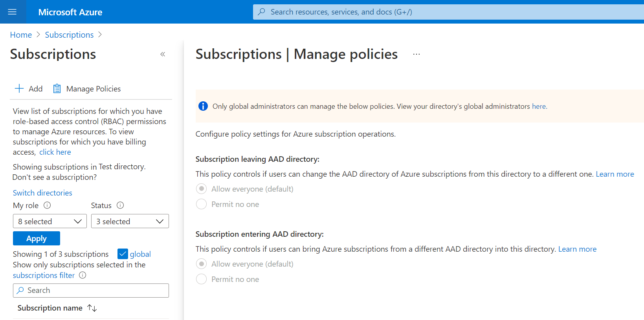This screenshot has height=320, width=644.
Task: Click the Add plus icon
Action: tap(19, 88)
